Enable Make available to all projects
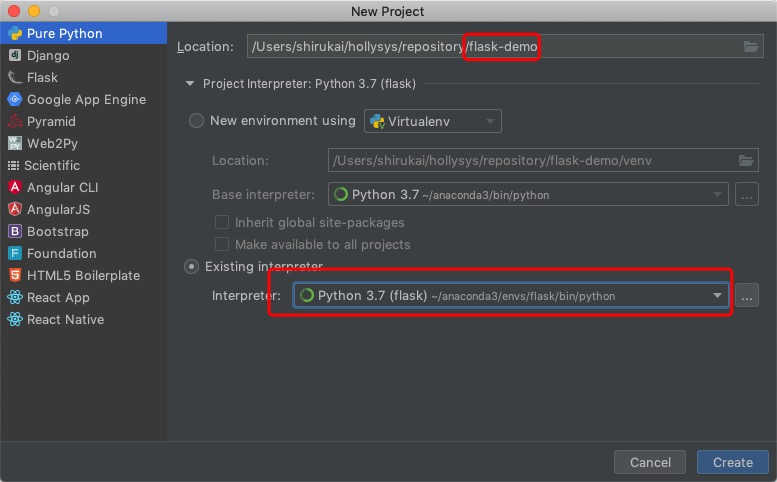Image resolution: width=777 pixels, height=482 pixels. (222, 244)
